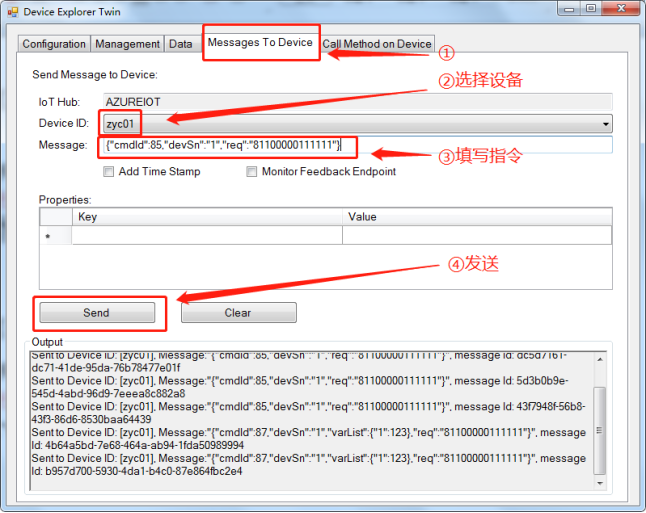
Task: Click the empty Value cell in Properties
Action: tap(476, 236)
